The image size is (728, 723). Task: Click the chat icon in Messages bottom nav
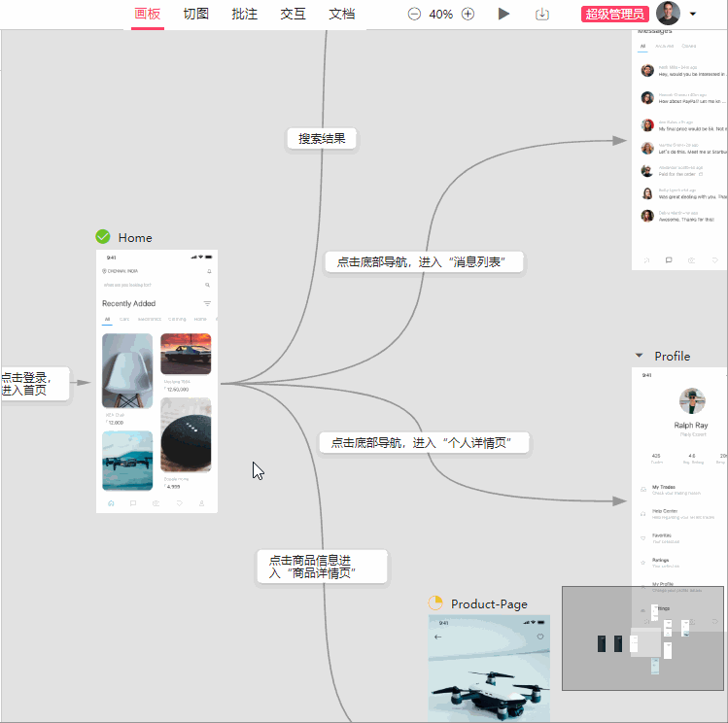click(x=669, y=260)
